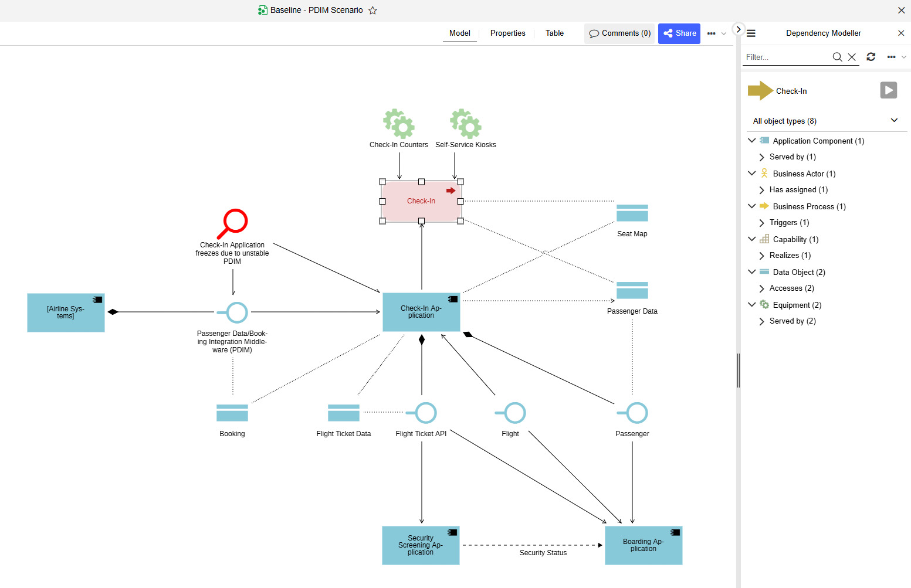Click the favorite star next to the title

click(372, 11)
